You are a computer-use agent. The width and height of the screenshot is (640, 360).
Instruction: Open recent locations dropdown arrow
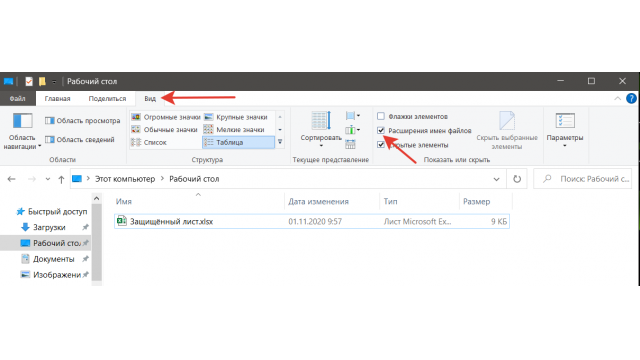(48, 179)
